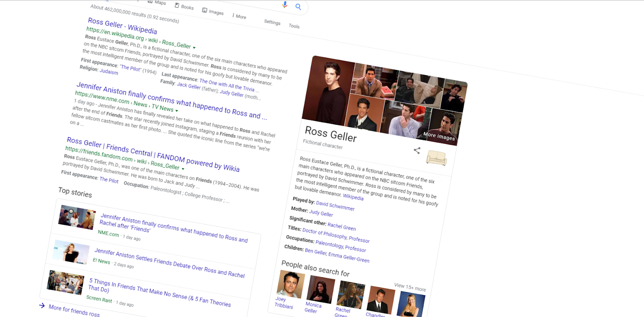644x317 pixels.
Task: Switch to the Images search tab
Action: click(213, 12)
